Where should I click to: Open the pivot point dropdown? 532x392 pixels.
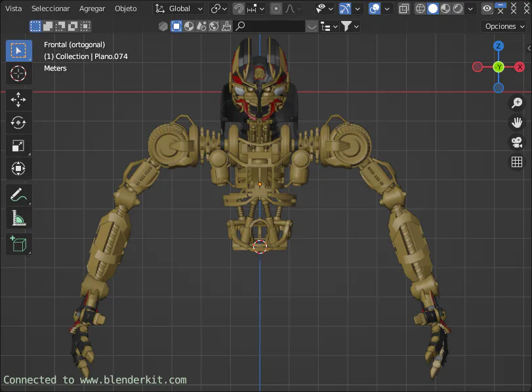219,9
